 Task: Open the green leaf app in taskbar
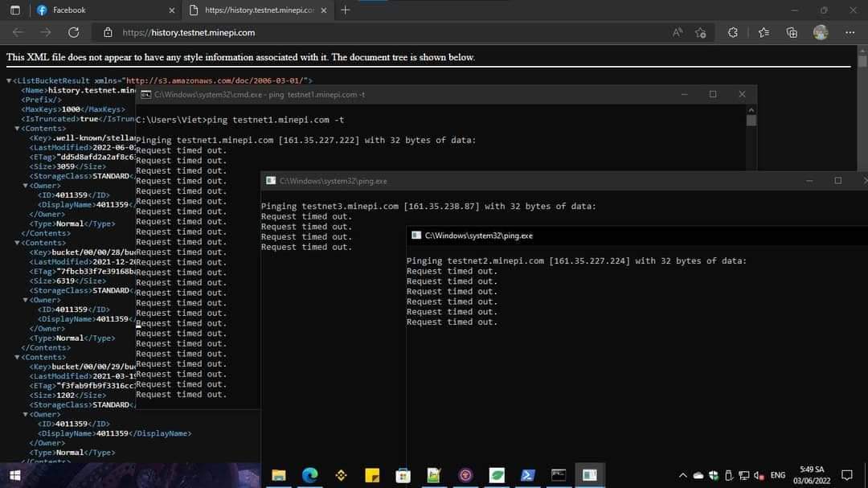497,475
